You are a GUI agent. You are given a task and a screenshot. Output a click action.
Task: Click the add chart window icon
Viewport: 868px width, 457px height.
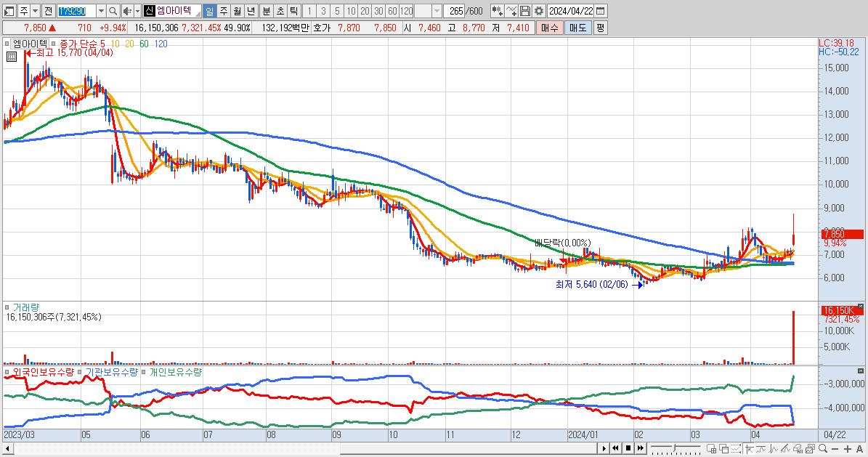[x=712, y=448]
